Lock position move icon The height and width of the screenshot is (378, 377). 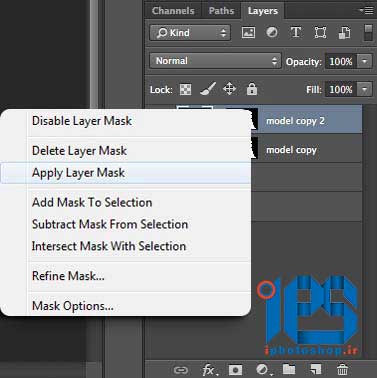point(229,89)
